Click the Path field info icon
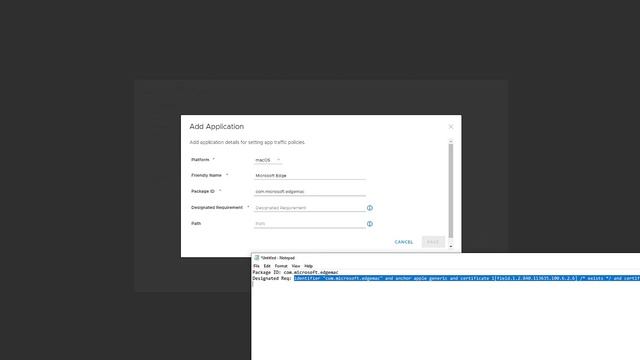This screenshot has height=360, width=640. 370,224
